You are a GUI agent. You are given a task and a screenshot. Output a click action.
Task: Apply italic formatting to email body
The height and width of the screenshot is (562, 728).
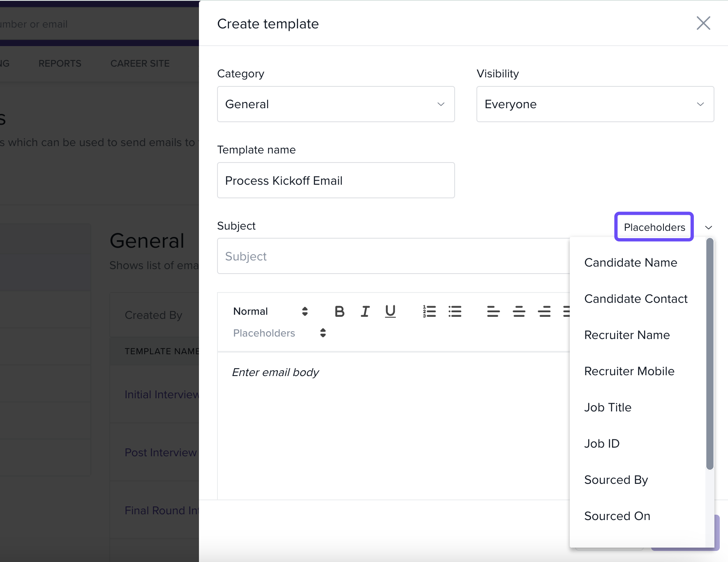[365, 311]
